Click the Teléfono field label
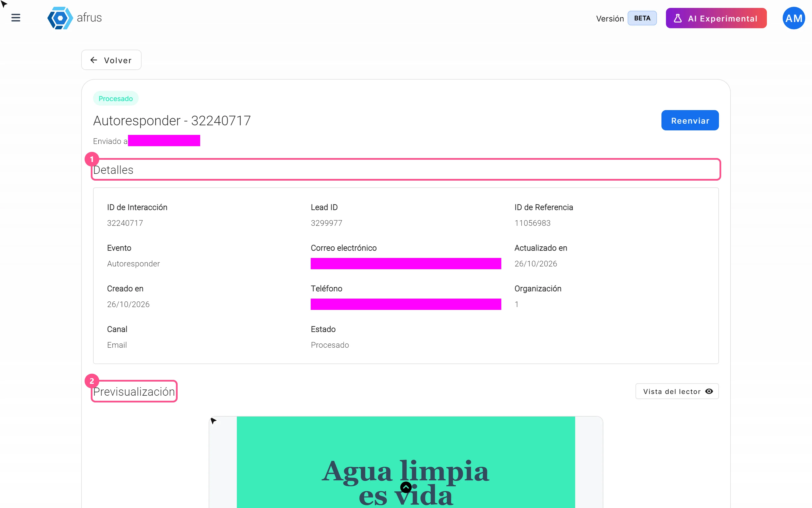The width and height of the screenshot is (812, 508). (x=326, y=289)
